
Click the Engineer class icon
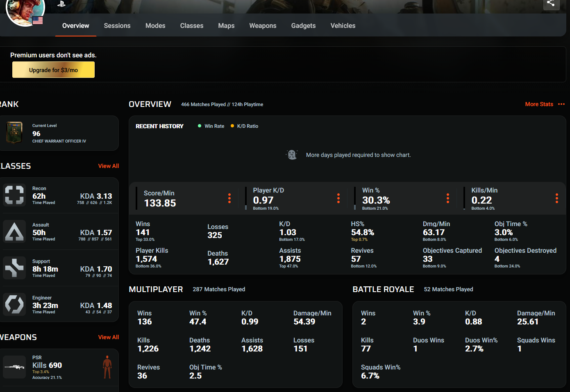tap(14, 304)
